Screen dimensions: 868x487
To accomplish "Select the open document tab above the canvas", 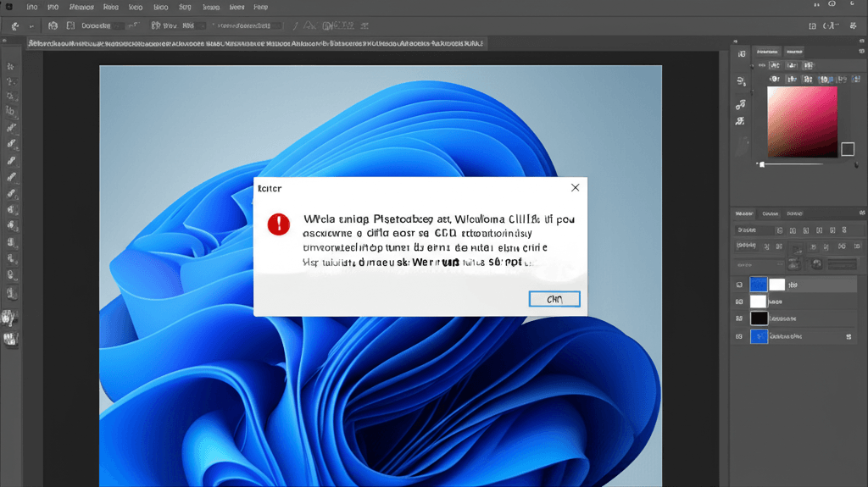I will [x=257, y=43].
